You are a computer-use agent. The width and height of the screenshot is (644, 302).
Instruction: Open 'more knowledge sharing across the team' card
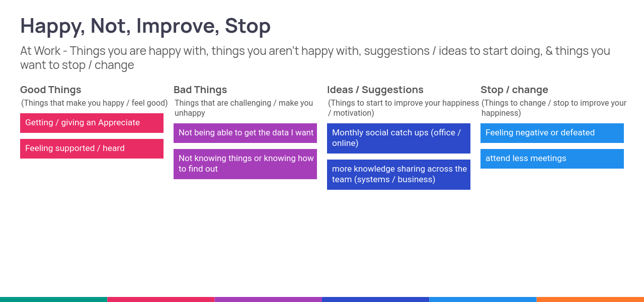[398, 174]
